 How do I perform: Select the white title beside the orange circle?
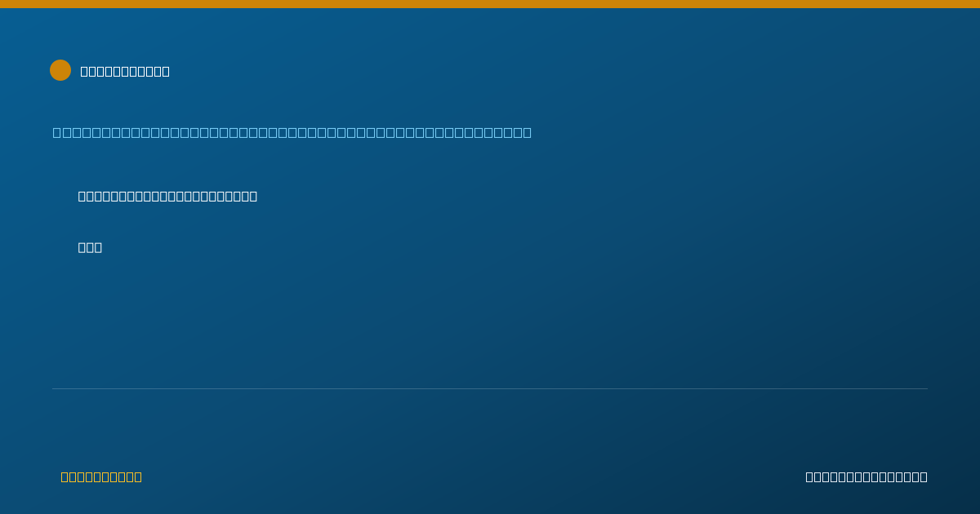[125, 71]
